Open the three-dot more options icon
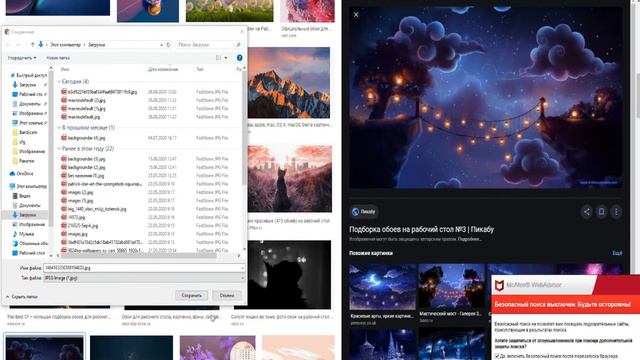Viewport: 640px width, 360px height. click(x=616, y=211)
